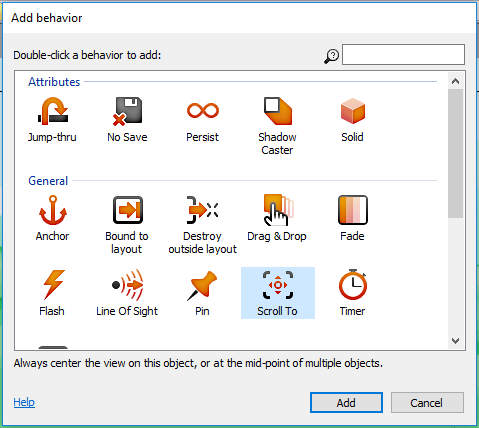Viewport: 479px width, 428px height.
Task: Choose the Fade behavior icon
Action: point(353,210)
